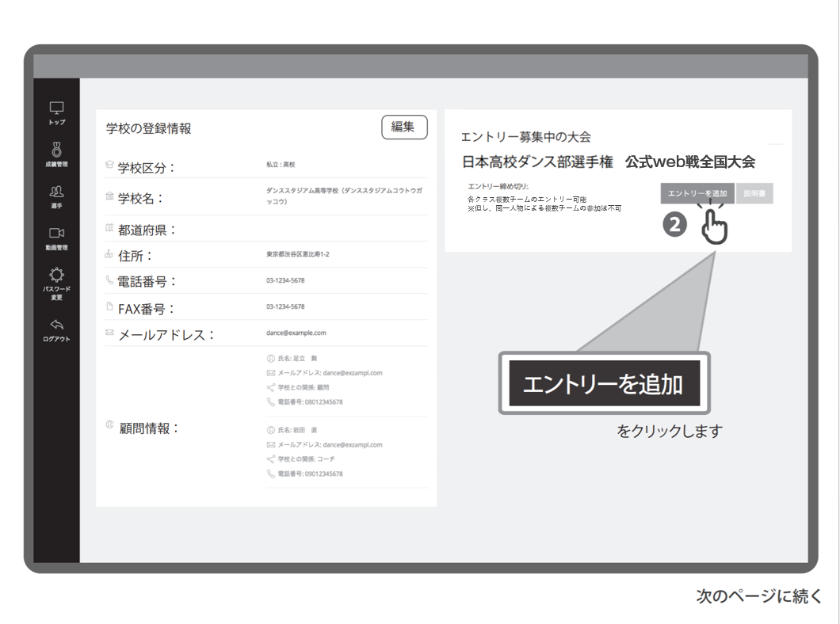Open the トップ page from the sidebar
The image size is (840, 624).
pyautogui.click(x=57, y=113)
